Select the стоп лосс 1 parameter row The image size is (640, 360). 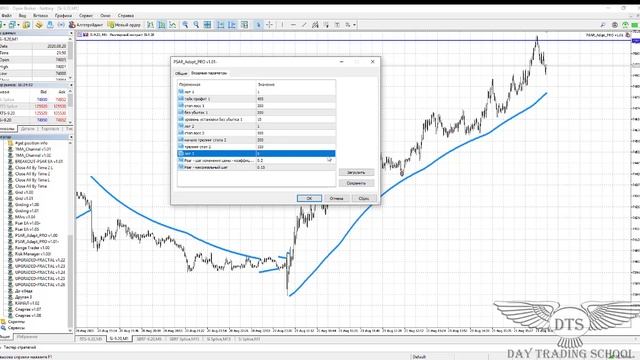coord(256,106)
